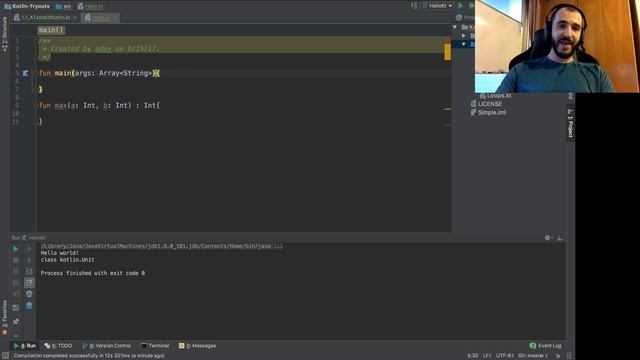
Task: Open the Structure tool window strip
Action: 4,33
